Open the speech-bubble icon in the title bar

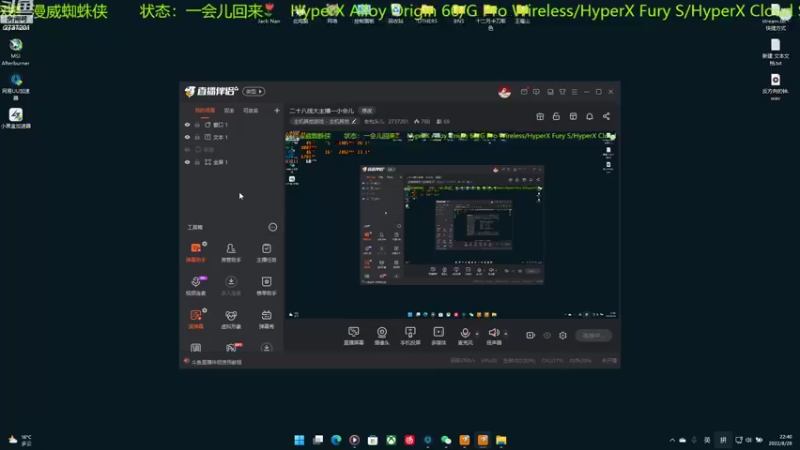[x=536, y=92]
